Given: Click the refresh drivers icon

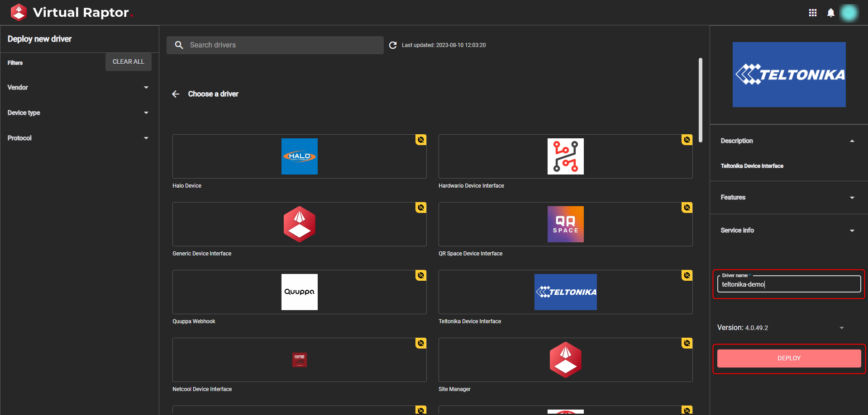Looking at the screenshot, I should [x=393, y=45].
